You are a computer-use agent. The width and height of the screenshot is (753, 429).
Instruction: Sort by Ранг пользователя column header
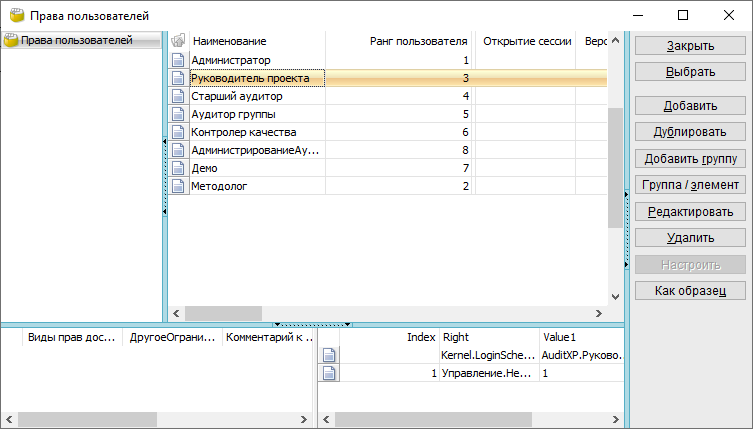tap(398, 41)
